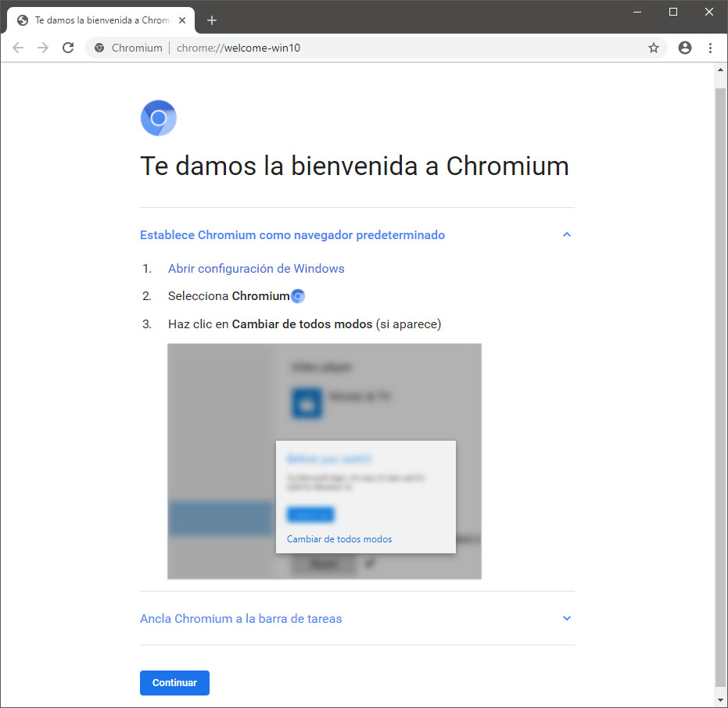Maximize the Chromium window
The width and height of the screenshot is (728, 708).
[x=673, y=13]
